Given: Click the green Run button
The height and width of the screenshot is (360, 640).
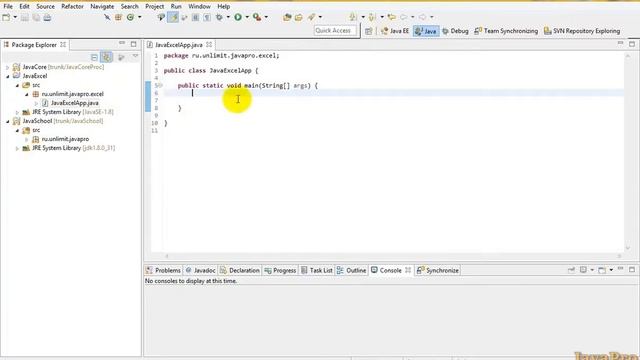Looking at the screenshot, I should coord(238,17).
